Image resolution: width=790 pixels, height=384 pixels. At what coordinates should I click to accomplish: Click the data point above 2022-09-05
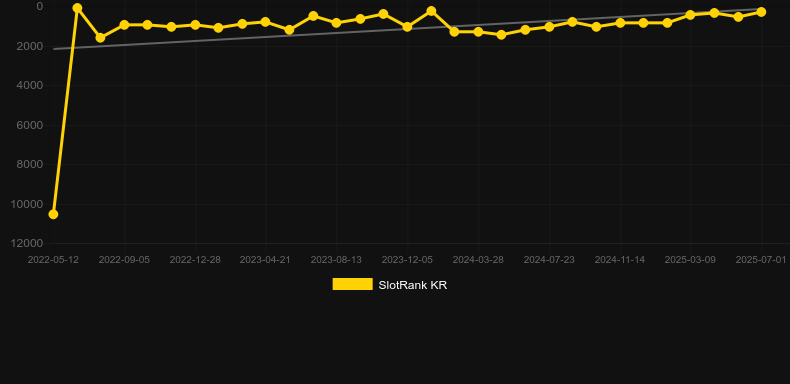coord(124,25)
